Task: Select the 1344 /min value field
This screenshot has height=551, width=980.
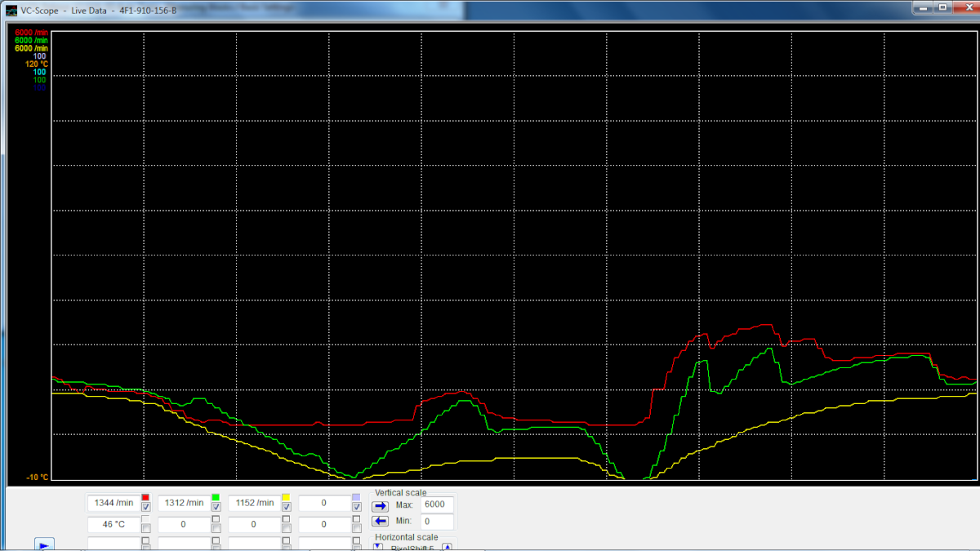Action: click(x=114, y=503)
